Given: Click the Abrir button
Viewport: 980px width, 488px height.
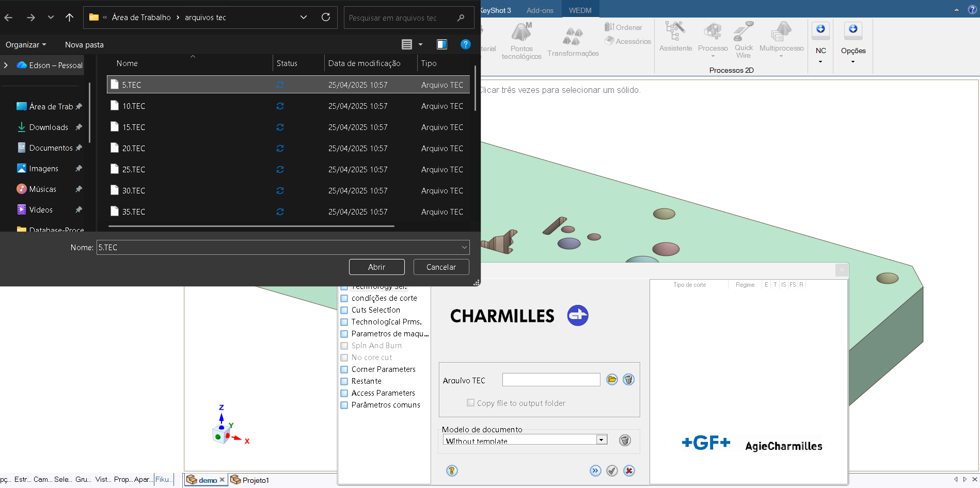Looking at the screenshot, I should point(376,267).
